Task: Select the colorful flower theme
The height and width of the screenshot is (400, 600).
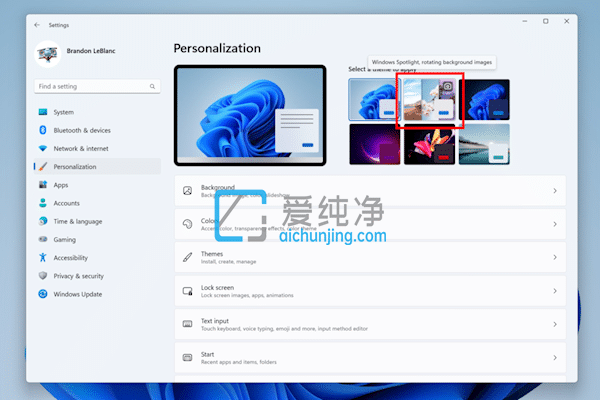Action: tap(429, 144)
